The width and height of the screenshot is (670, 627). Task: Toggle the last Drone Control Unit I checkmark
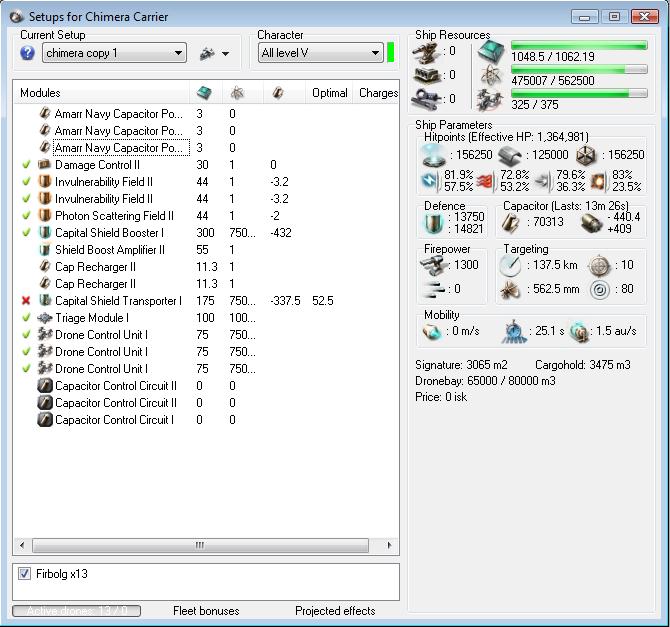click(26, 368)
